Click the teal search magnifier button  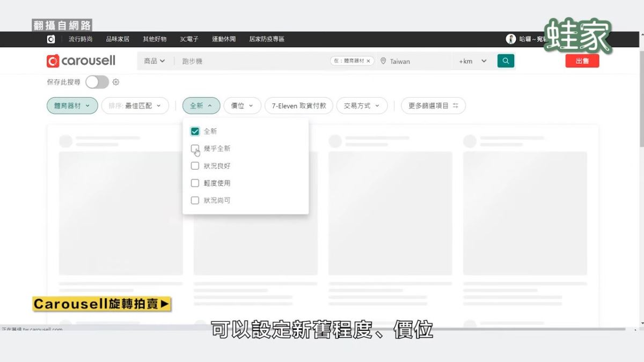506,61
